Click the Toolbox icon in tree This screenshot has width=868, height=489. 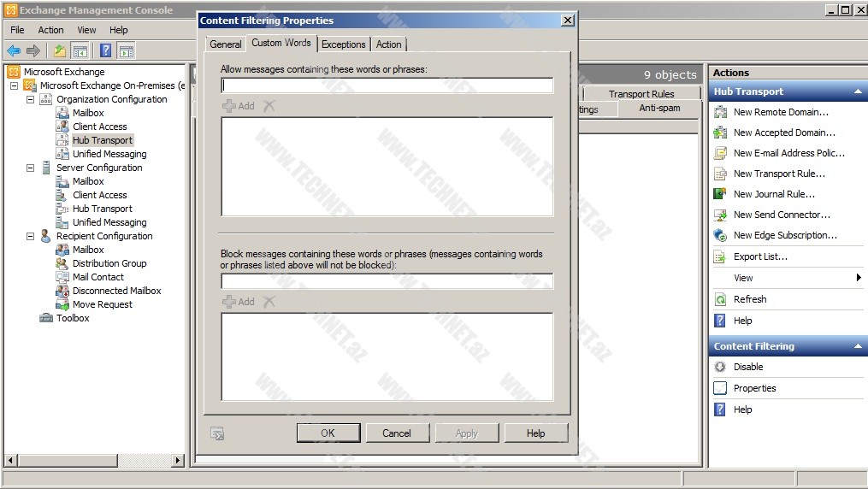tap(46, 318)
